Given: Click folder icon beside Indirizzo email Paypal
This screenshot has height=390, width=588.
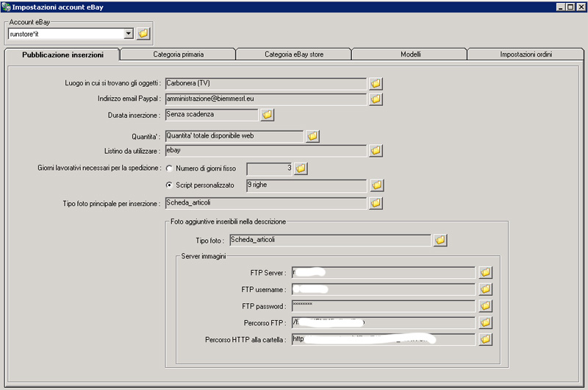Looking at the screenshot, I should click(x=376, y=99).
